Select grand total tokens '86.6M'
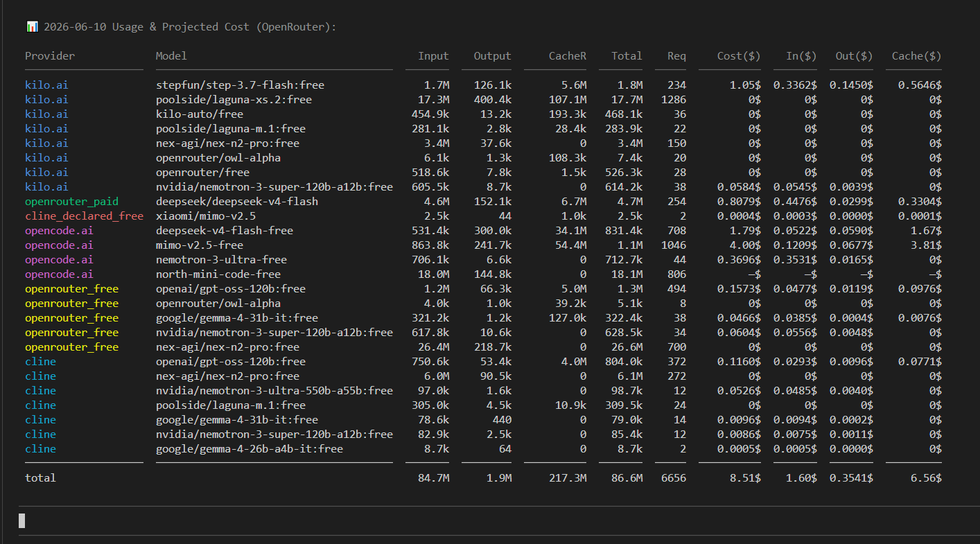Screen dimensions: 980x544 point(627,478)
